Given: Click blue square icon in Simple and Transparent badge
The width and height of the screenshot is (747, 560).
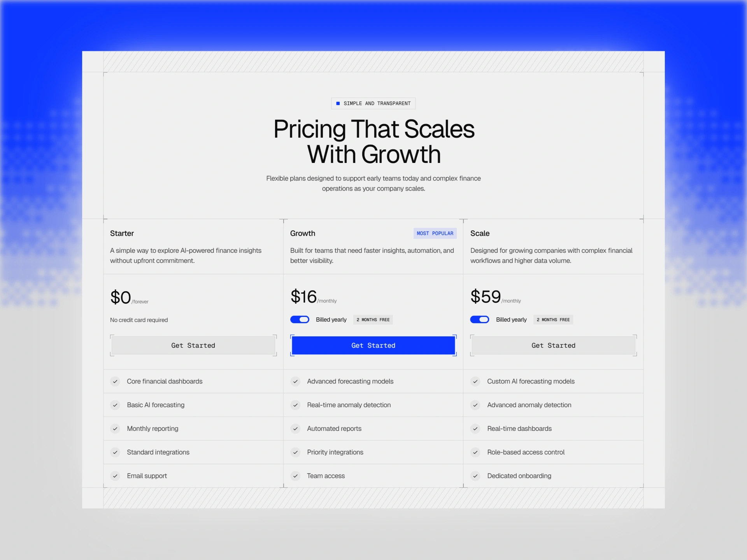Looking at the screenshot, I should click(338, 103).
